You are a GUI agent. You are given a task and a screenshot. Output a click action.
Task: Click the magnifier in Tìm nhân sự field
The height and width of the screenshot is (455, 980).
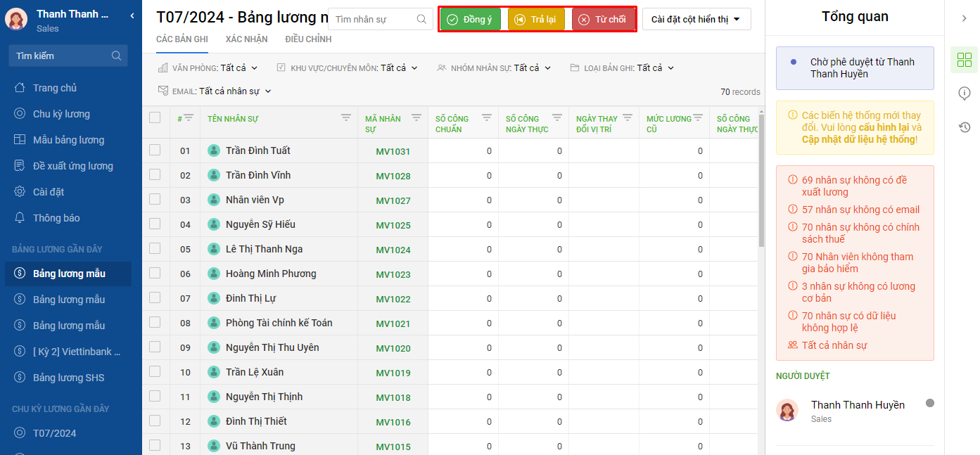(421, 19)
